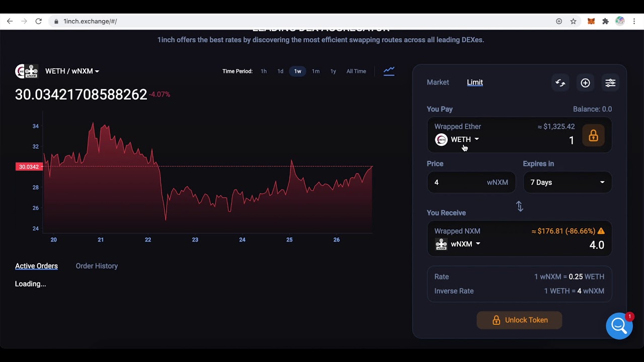The width and height of the screenshot is (644, 362).
Task: Click the inverse rate 1 WETH = 4 wNXM
Action: tap(574, 291)
